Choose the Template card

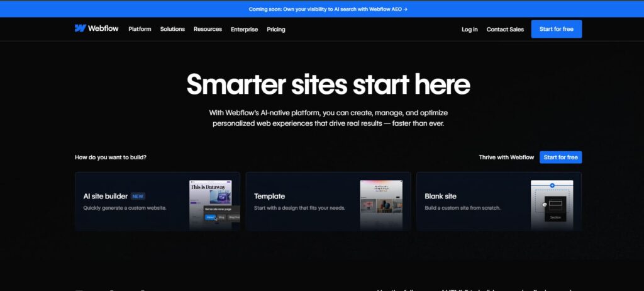(328, 202)
